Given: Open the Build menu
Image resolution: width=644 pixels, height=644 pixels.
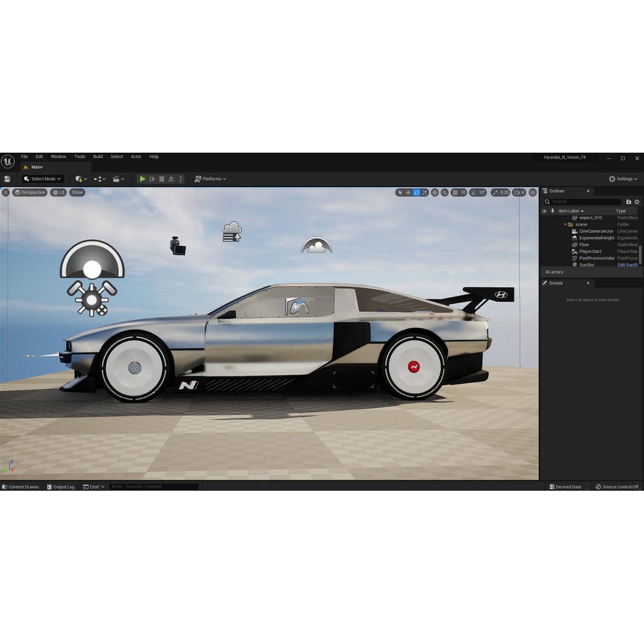Looking at the screenshot, I should point(98,157).
